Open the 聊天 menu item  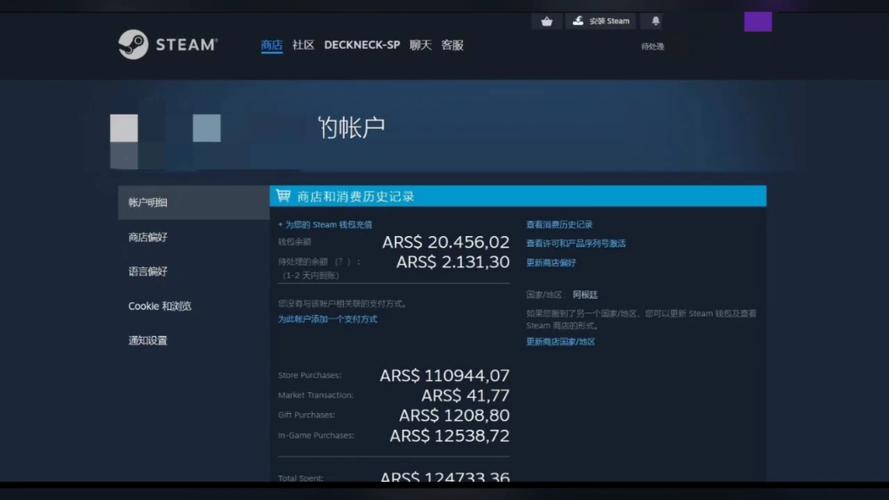tap(421, 45)
